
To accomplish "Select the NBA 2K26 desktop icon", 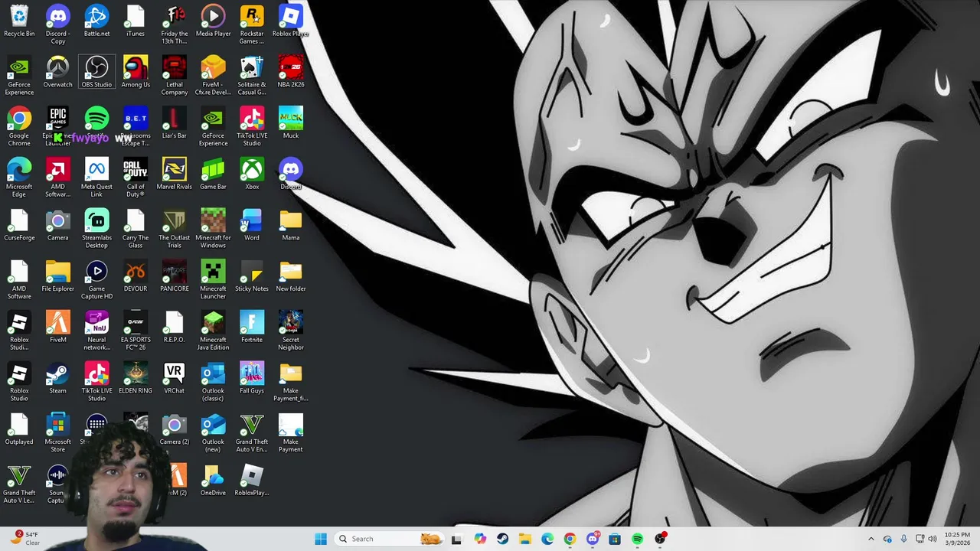I will tap(291, 73).
